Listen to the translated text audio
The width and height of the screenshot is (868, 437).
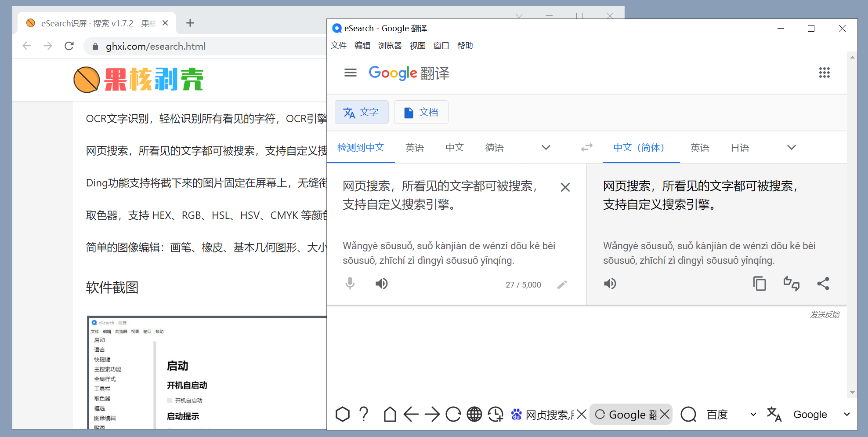pos(610,284)
